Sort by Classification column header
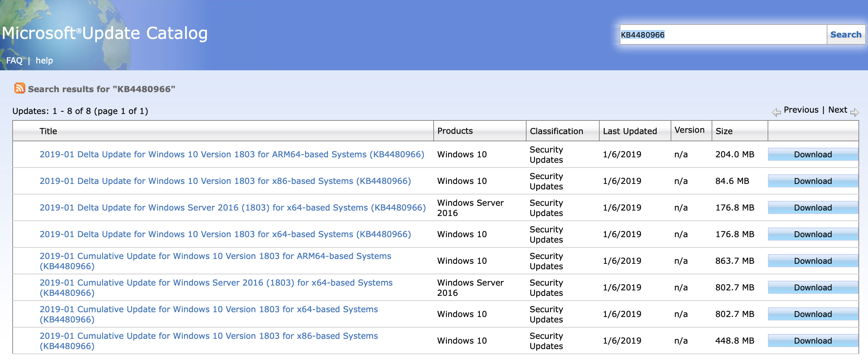This screenshot has width=868, height=361. point(556,131)
